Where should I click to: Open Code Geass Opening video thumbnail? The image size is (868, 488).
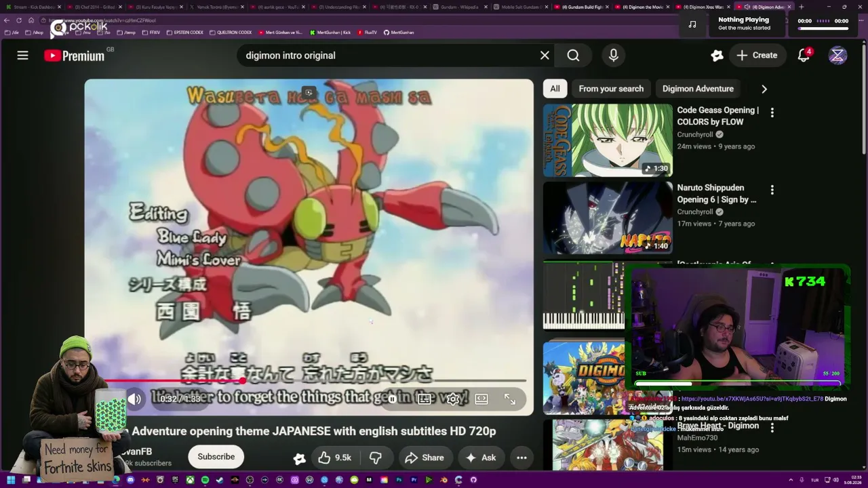(608, 140)
